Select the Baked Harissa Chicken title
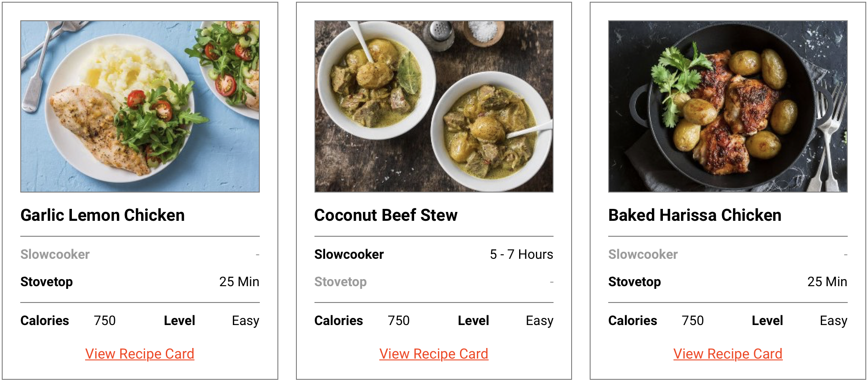The image size is (868, 382). coord(695,215)
